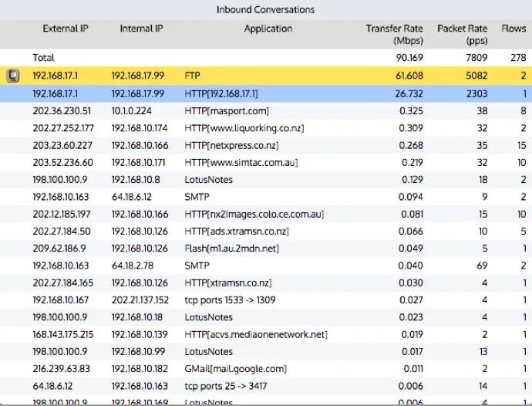Click HTTP[acvs.mediaonenetwork.net] entry
Viewport: 532px width, 406px height.
pyautogui.click(x=256, y=334)
